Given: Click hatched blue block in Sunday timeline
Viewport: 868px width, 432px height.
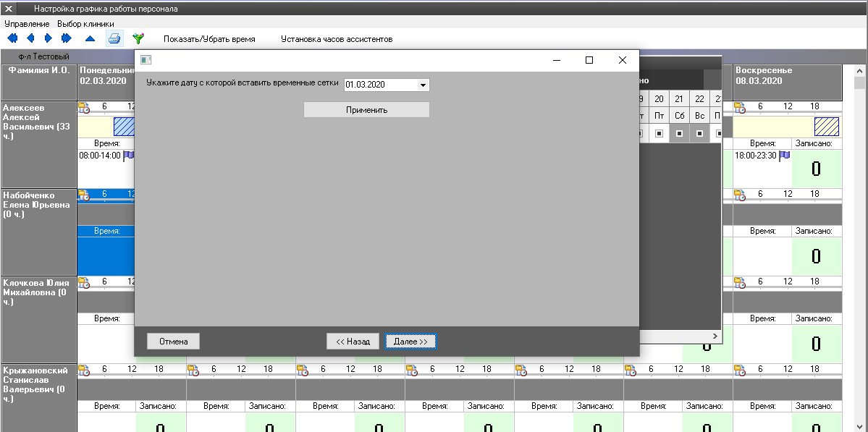Looking at the screenshot, I should click(826, 127).
